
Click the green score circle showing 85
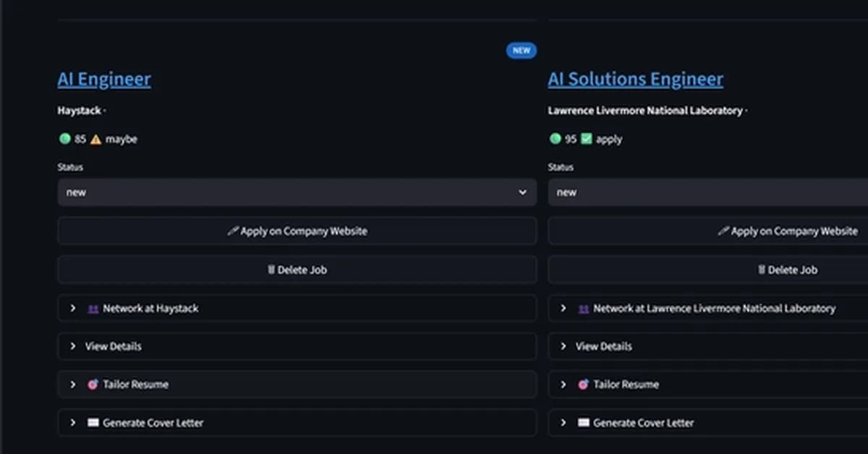[x=64, y=139]
